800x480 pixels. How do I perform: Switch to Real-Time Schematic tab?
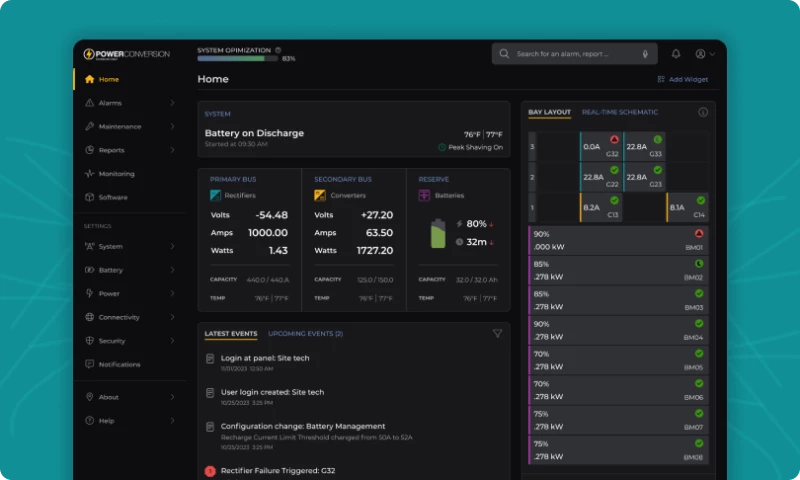[619, 112]
